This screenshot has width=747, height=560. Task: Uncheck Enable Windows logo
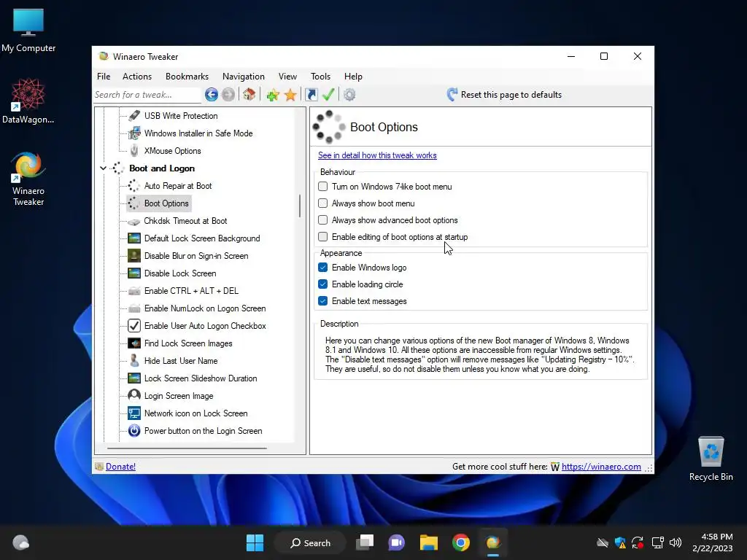(323, 268)
